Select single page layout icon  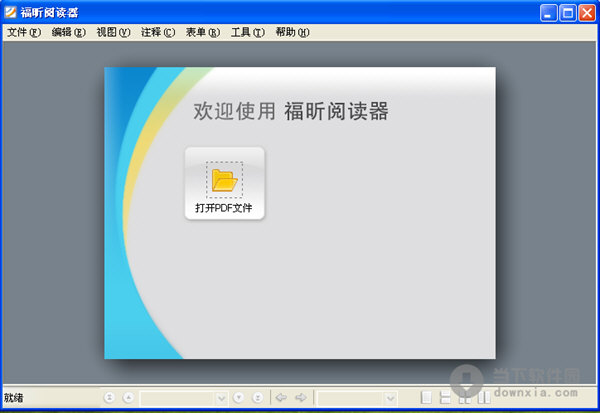pos(427,398)
